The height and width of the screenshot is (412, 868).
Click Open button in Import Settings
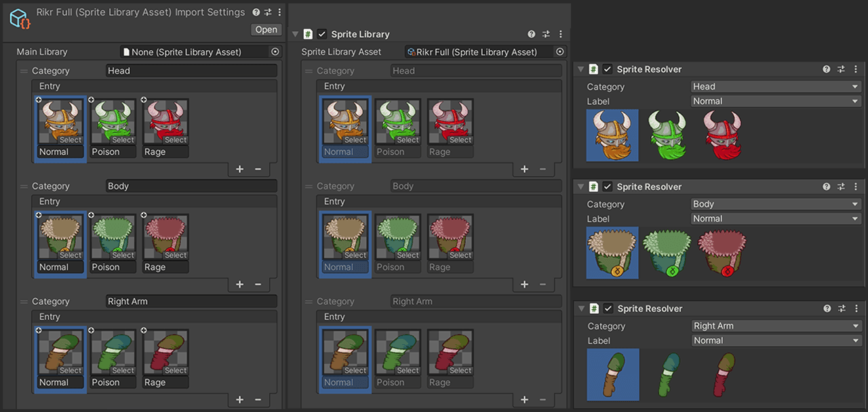[266, 29]
